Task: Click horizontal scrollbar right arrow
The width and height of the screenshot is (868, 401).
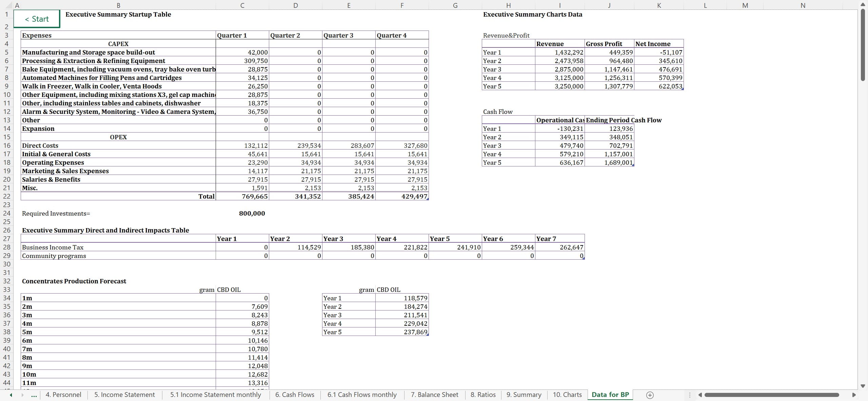Action: pos(854,395)
